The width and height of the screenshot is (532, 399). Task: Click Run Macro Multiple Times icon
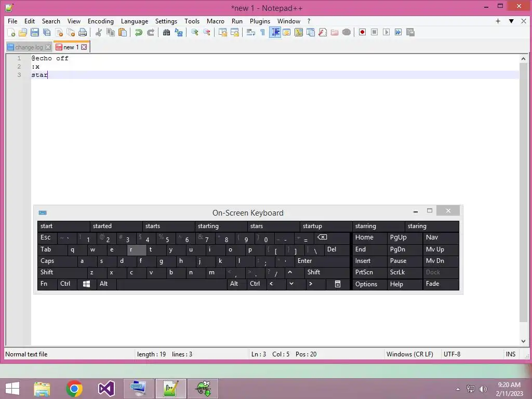pos(398,32)
